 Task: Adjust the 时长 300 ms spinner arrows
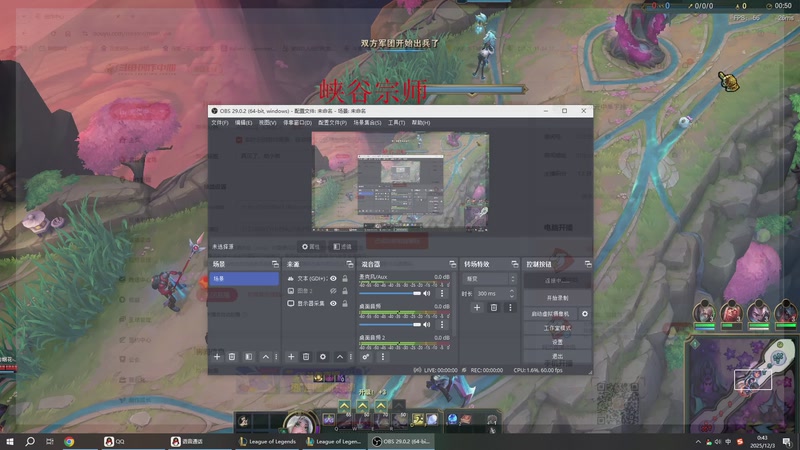pyautogui.click(x=512, y=293)
